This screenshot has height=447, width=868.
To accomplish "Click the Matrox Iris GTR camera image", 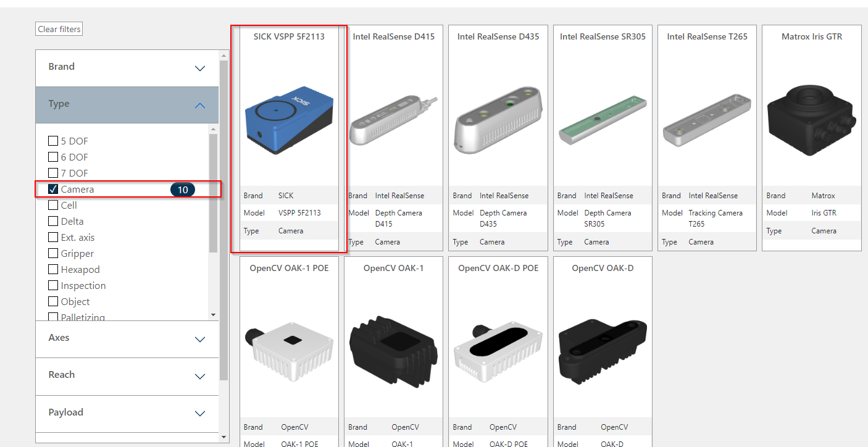I will click(812, 120).
